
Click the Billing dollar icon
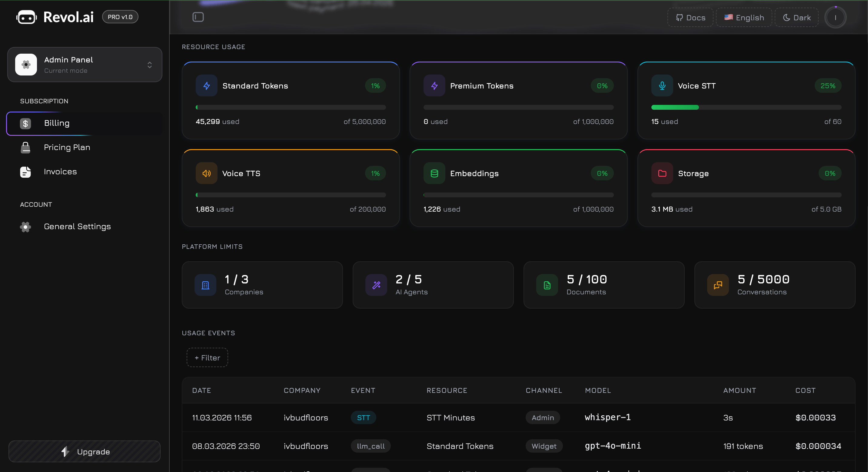(25, 123)
